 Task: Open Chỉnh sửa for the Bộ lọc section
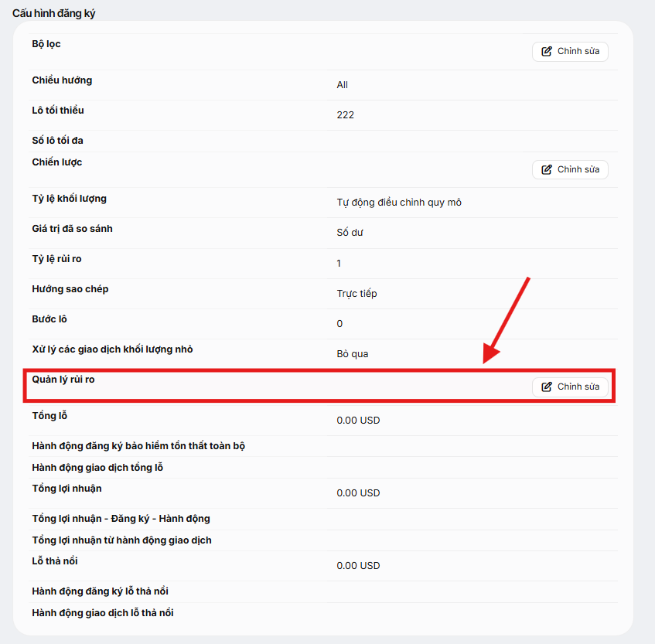570,51
